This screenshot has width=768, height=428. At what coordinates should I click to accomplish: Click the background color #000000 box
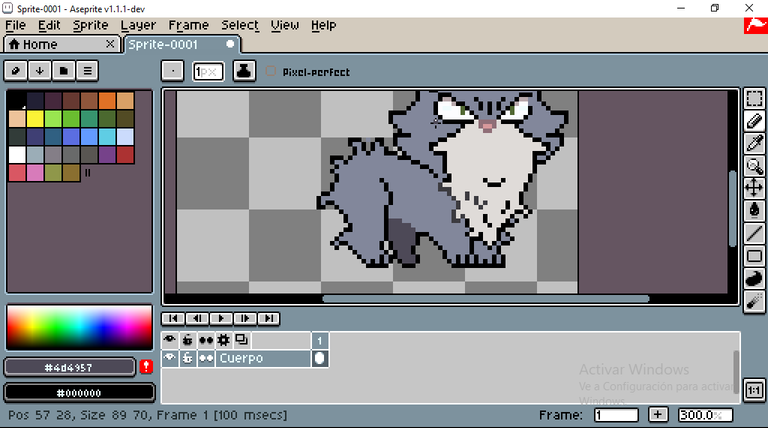click(79, 393)
